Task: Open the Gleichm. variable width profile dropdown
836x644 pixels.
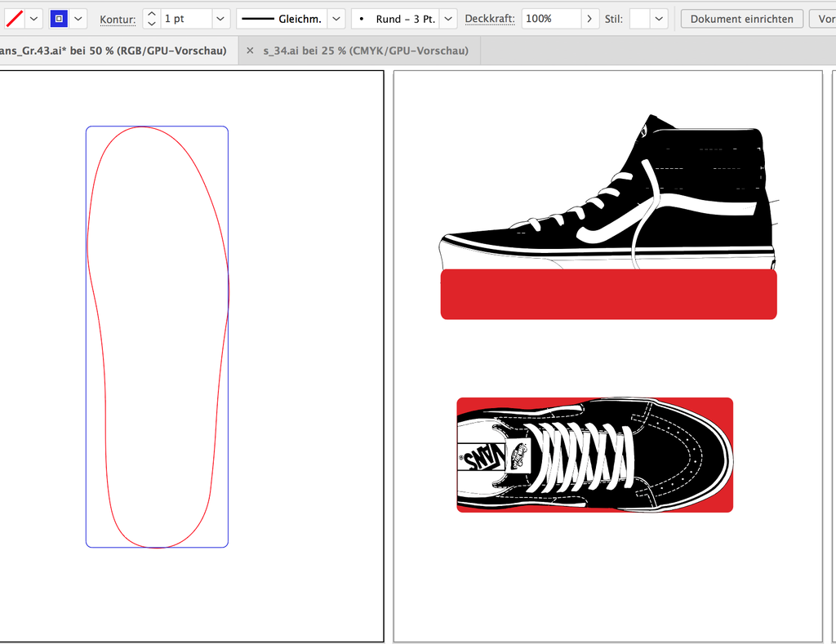Action: 336,19
